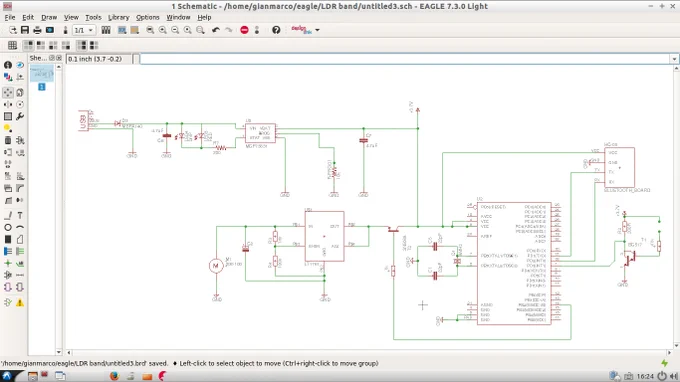Select the Change wrench tool
680x382 pixels.
point(20,117)
